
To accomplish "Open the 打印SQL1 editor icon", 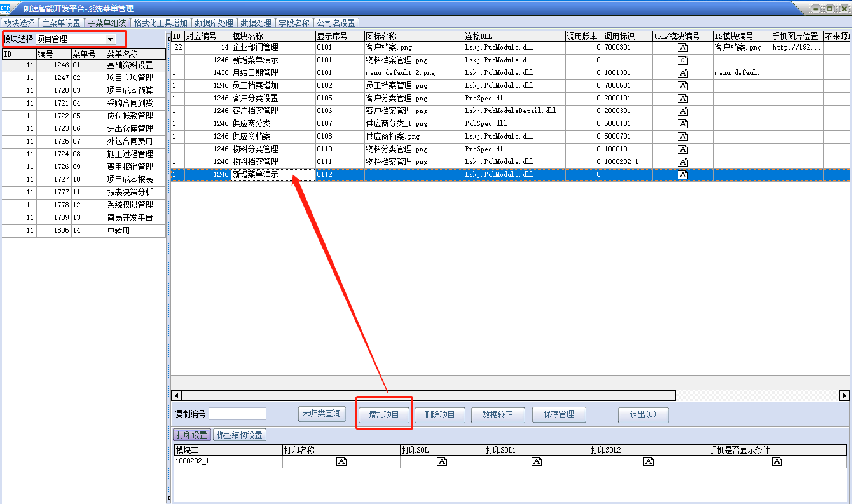I will [x=536, y=461].
